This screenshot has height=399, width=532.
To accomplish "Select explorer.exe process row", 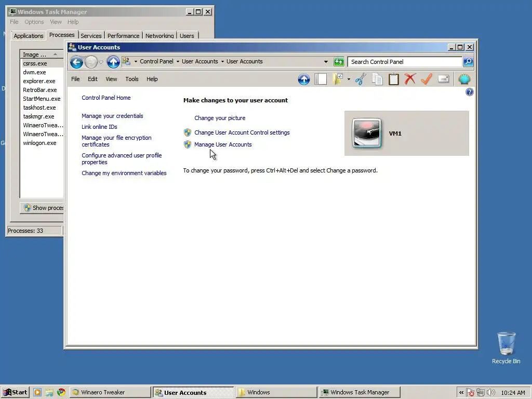I will (42, 81).
